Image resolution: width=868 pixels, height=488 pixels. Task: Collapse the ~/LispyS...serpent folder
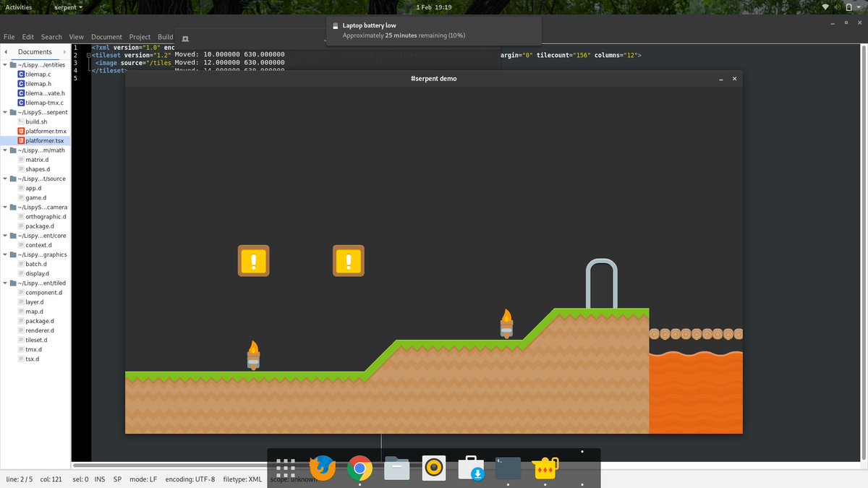pos(5,113)
